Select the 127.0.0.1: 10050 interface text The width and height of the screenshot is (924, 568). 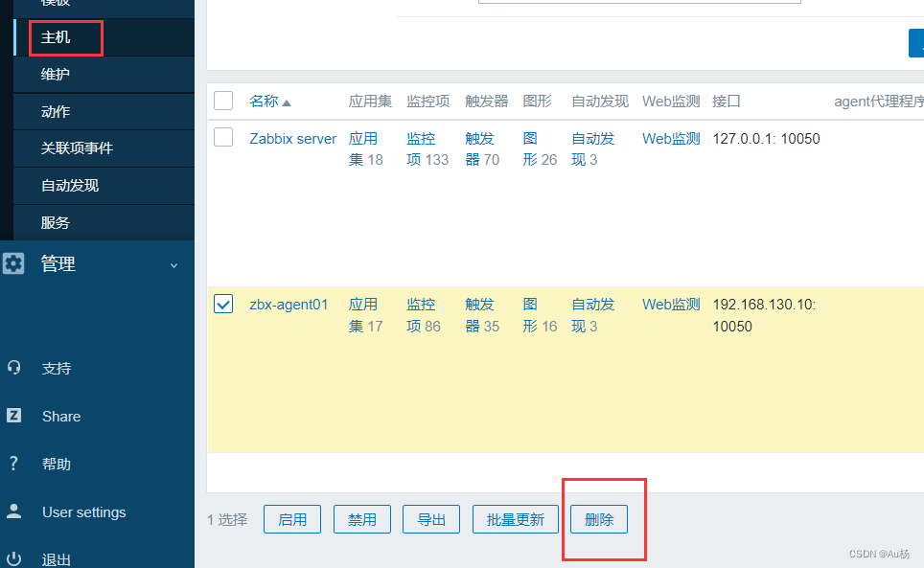[766, 139]
